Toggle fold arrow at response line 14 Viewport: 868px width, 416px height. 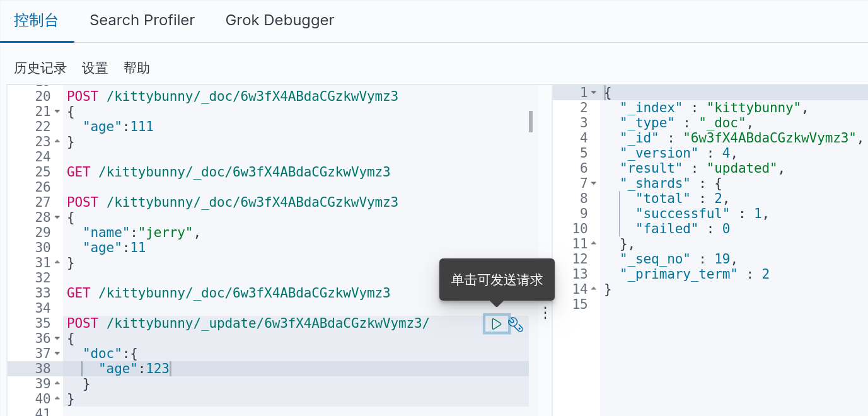point(594,289)
